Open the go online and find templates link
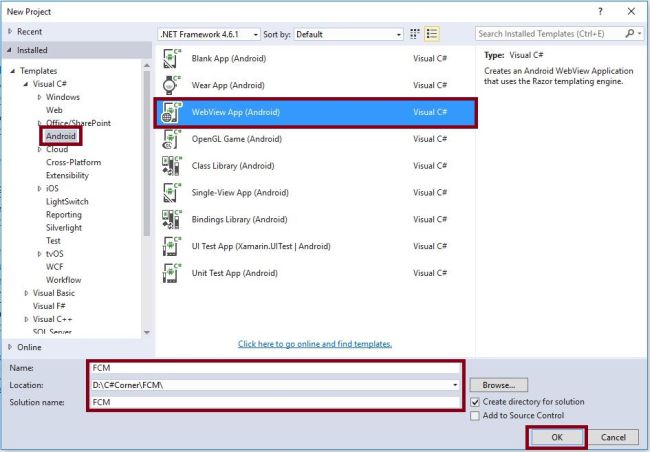The image size is (650, 452). point(315,344)
